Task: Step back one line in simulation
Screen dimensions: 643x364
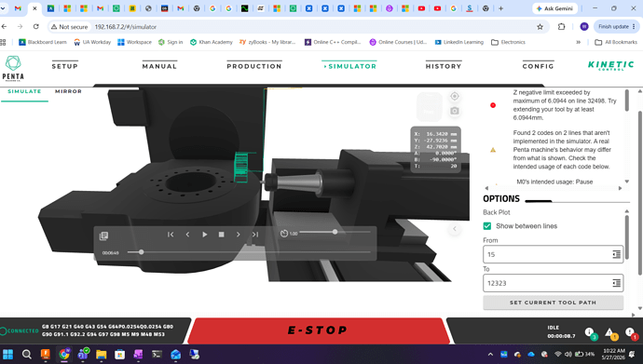Action: tap(188, 235)
